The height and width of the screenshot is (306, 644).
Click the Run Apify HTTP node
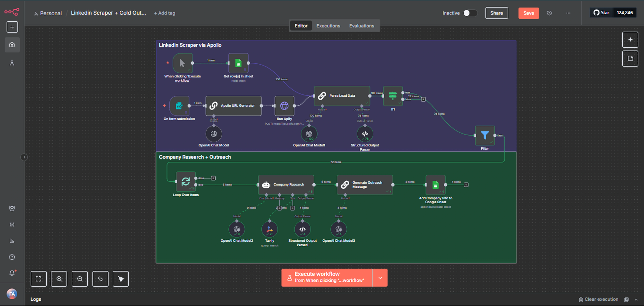tap(284, 106)
